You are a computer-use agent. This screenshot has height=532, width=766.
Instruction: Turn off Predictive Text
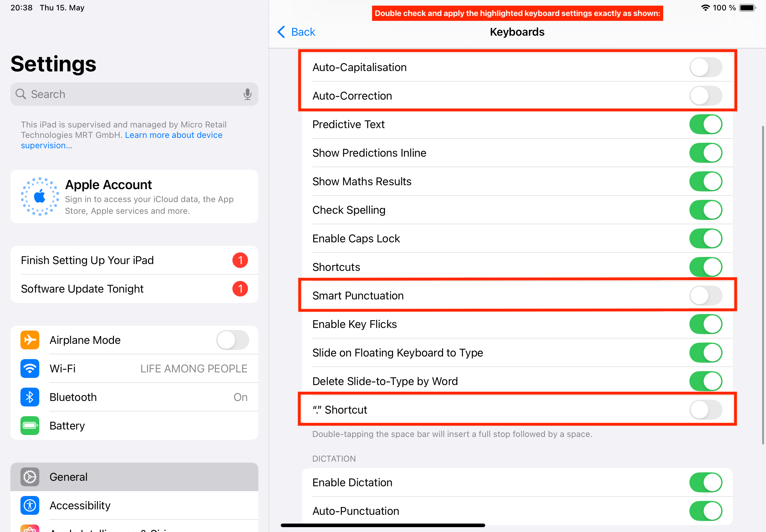(705, 124)
